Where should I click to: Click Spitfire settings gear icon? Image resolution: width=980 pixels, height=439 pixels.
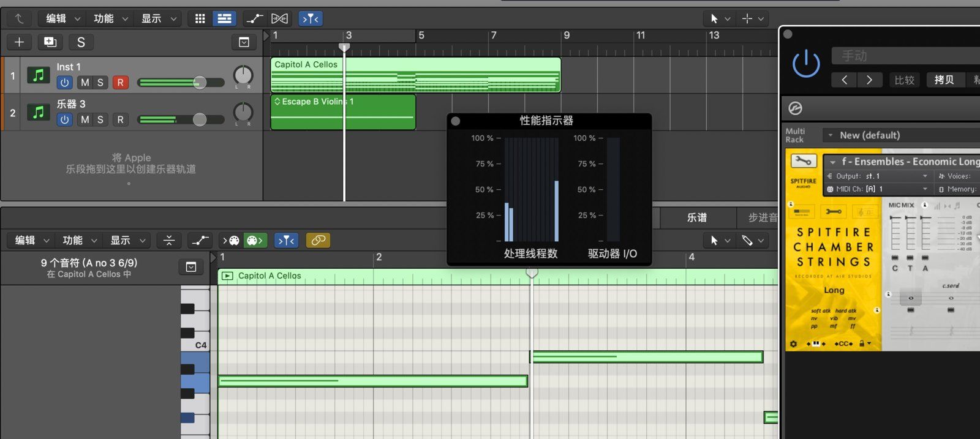pyautogui.click(x=794, y=343)
